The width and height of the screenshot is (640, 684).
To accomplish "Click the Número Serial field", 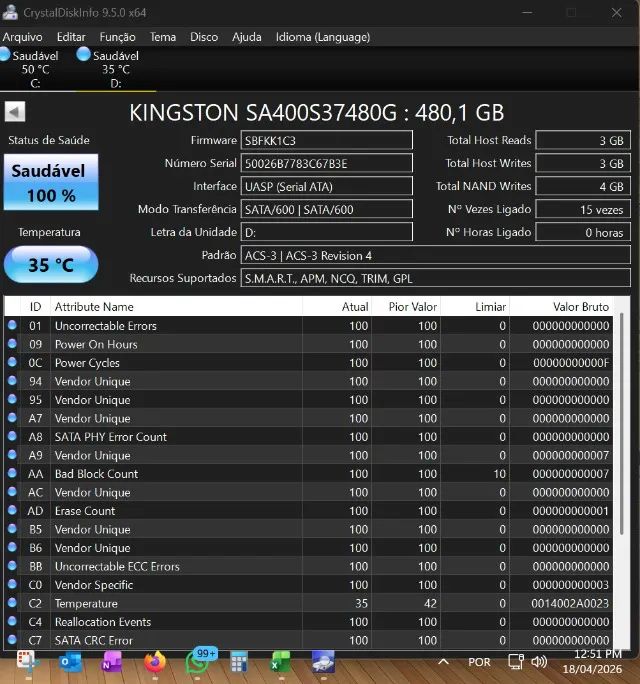I will click(326, 164).
